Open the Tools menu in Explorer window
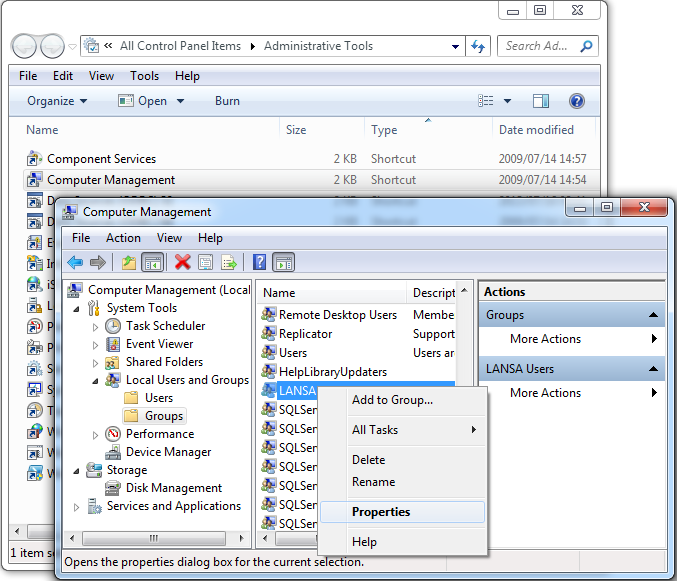677x581 pixels. click(145, 76)
